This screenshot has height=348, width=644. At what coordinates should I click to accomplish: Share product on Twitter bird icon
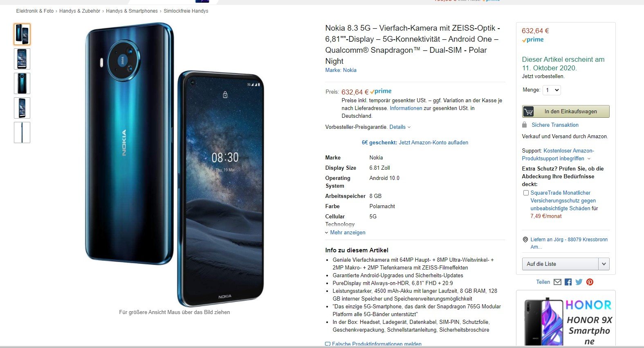[579, 282]
